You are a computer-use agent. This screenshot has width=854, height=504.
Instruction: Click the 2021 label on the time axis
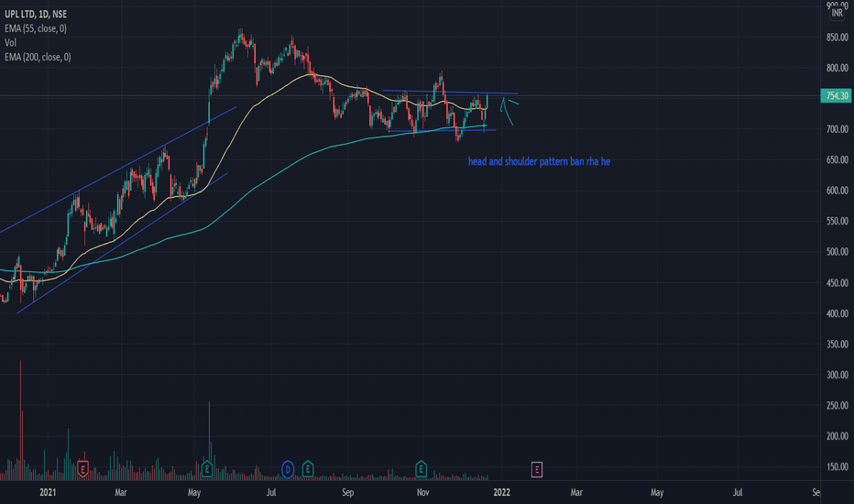click(x=48, y=493)
